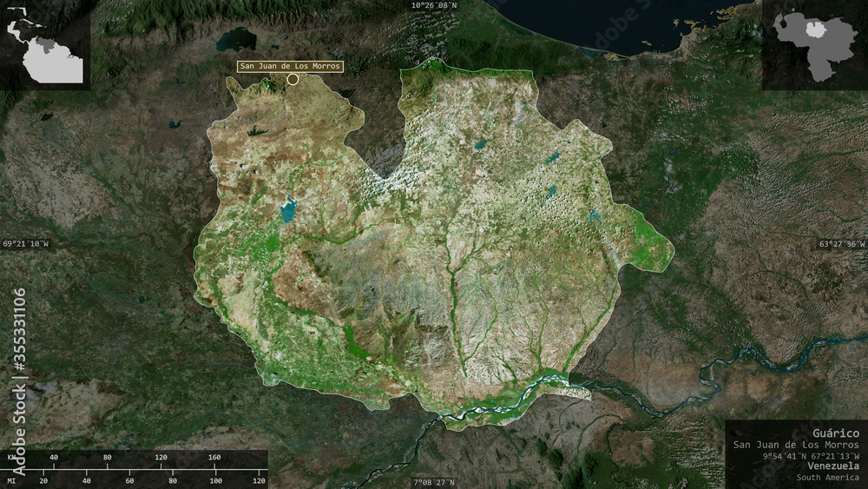
Task: Select the longitude text 69°21'10"W
Action: [x=25, y=244]
